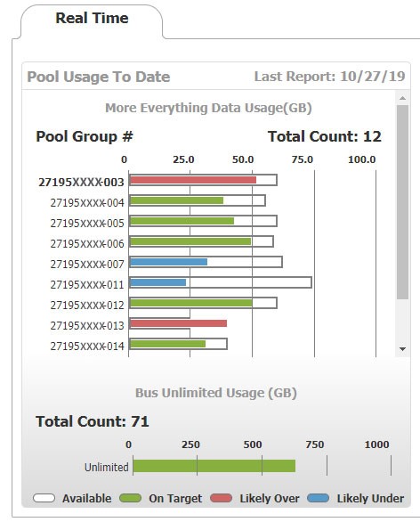Click the green On Target legend swatch

(x=130, y=498)
